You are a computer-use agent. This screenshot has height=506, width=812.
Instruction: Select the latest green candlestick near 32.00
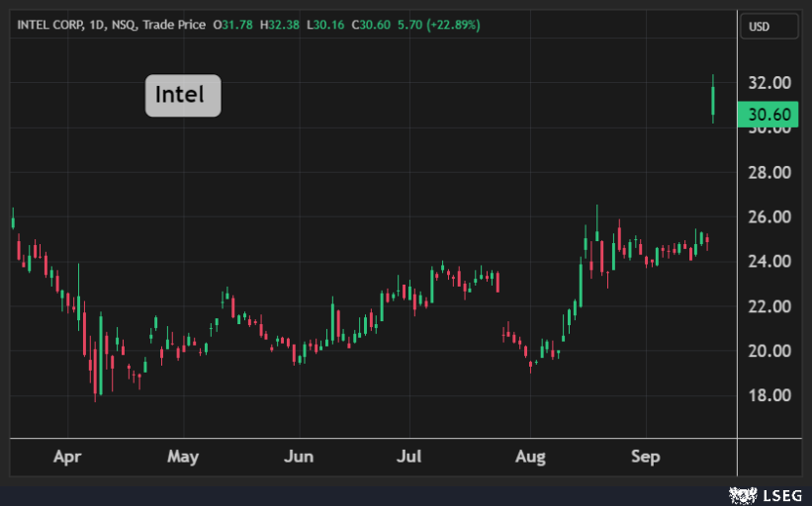click(x=713, y=101)
